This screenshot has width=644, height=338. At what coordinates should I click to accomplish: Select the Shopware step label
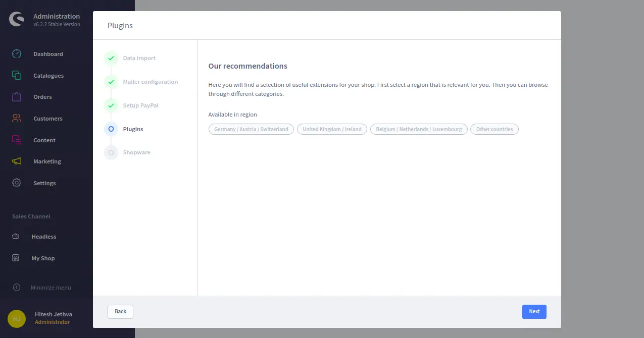(137, 152)
